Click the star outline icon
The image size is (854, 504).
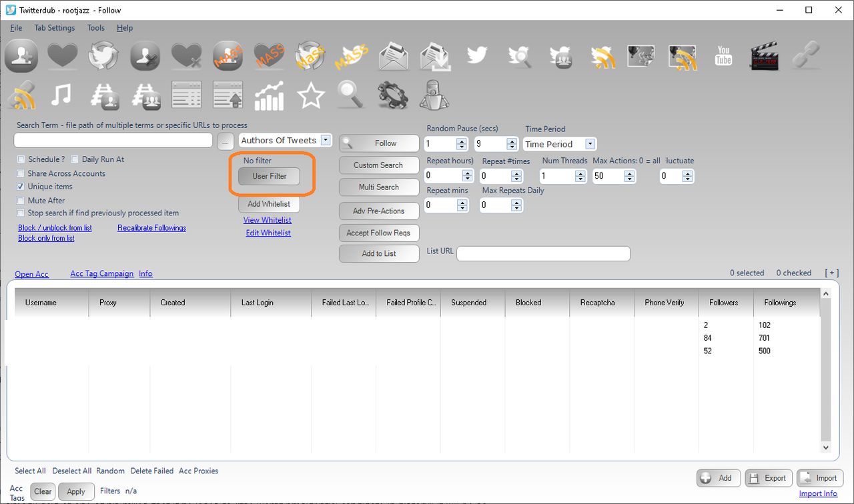(x=310, y=95)
